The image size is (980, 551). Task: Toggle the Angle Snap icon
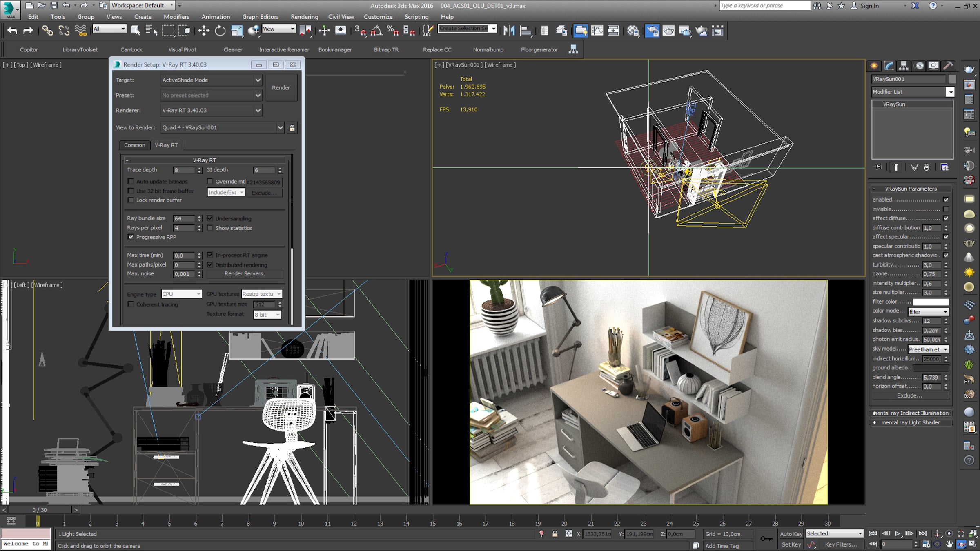[x=376, y=31]
